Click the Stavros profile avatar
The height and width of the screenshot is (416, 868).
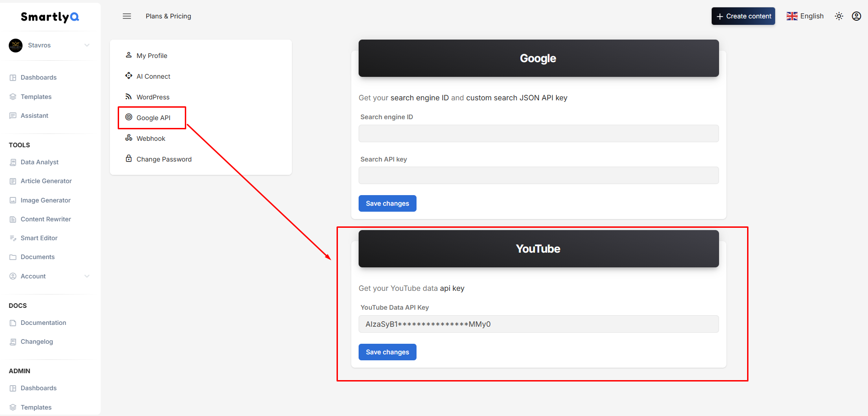[16, 46]
